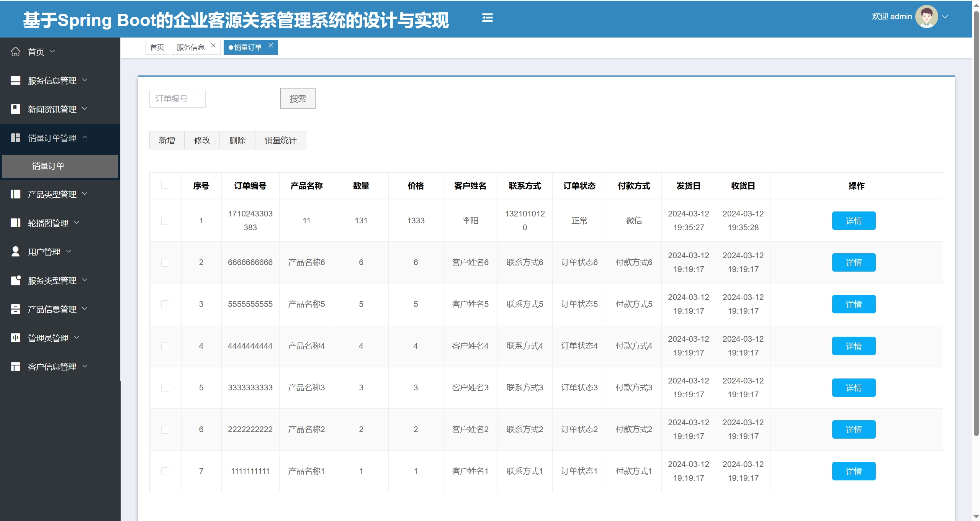Toggle the select-all checkbox in table header
The image size is (980, 521).
[165, 185]
